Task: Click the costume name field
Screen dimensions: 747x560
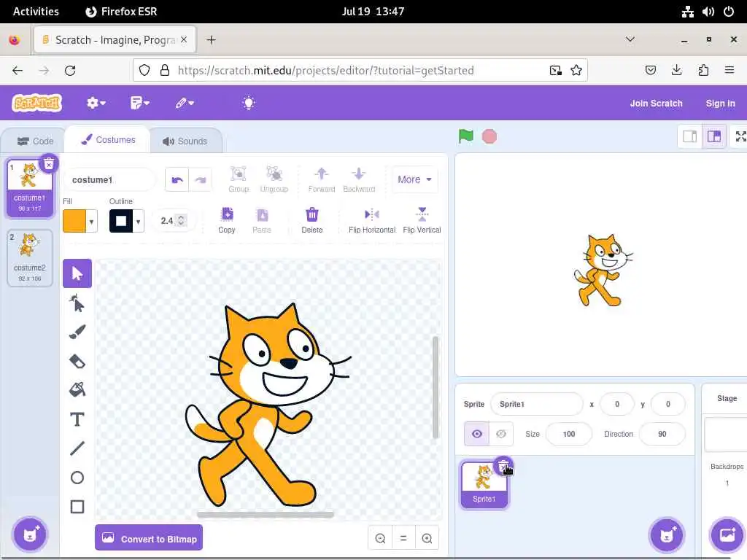Action: coord(109,179)
